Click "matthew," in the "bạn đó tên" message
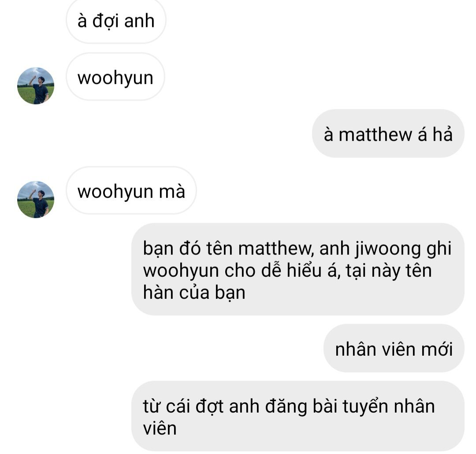The height and width of the screenshot is (454, 476). coord(275,249)
